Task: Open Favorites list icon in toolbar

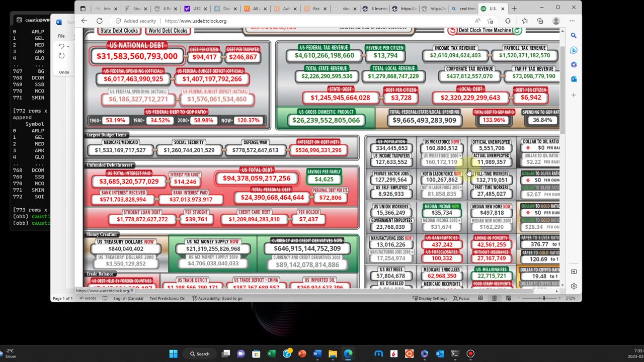Action: [525, 21]
